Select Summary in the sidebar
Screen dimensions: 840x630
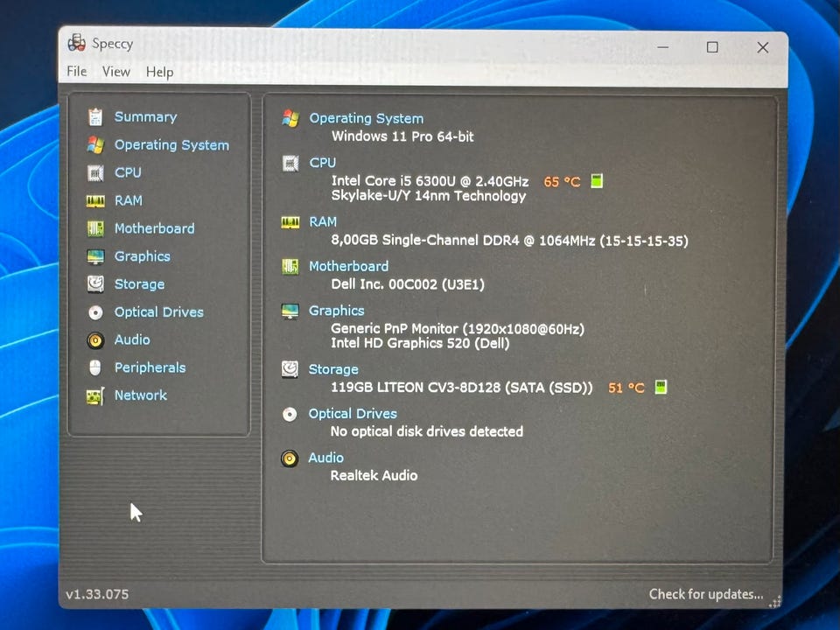146,116
